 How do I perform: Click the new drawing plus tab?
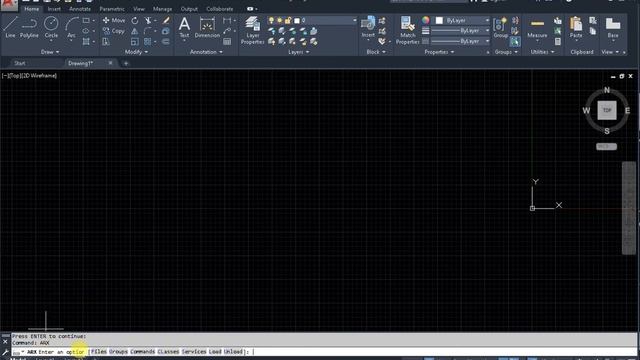point(126,63)
